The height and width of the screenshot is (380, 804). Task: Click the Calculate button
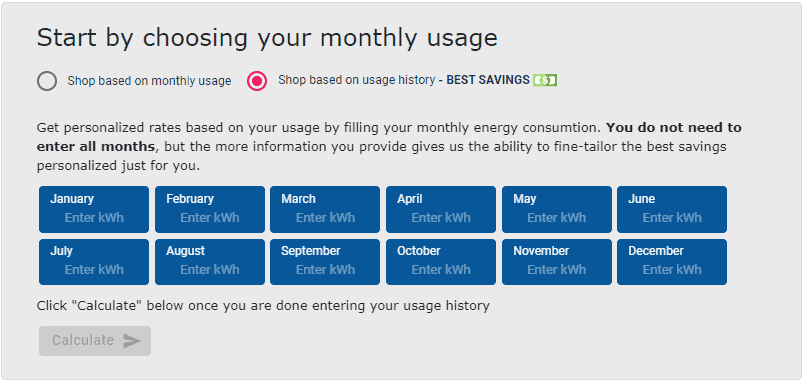click(95, 341)
